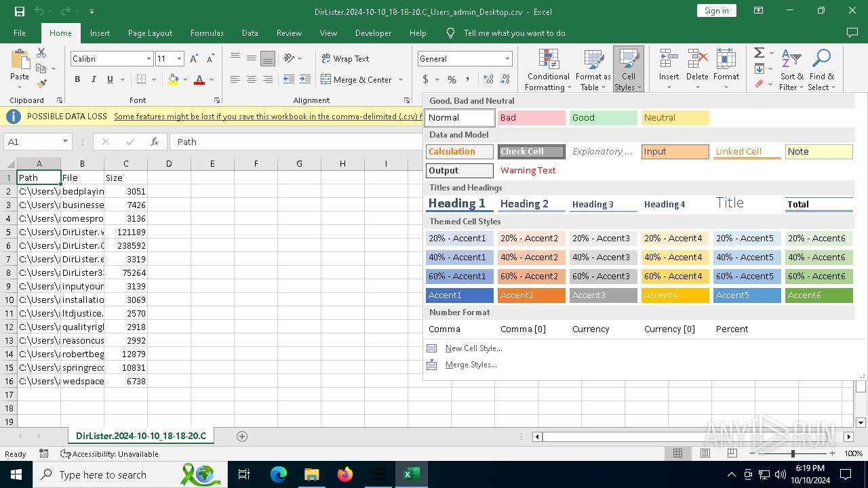Toggle align right
Screen dimensions: 868x488
268,79
